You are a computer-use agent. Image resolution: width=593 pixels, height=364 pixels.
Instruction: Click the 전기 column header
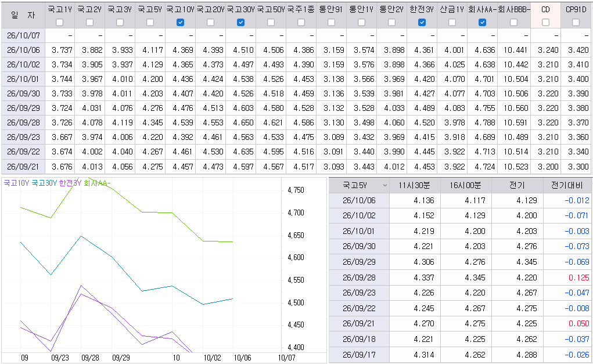tap(517, 185)
